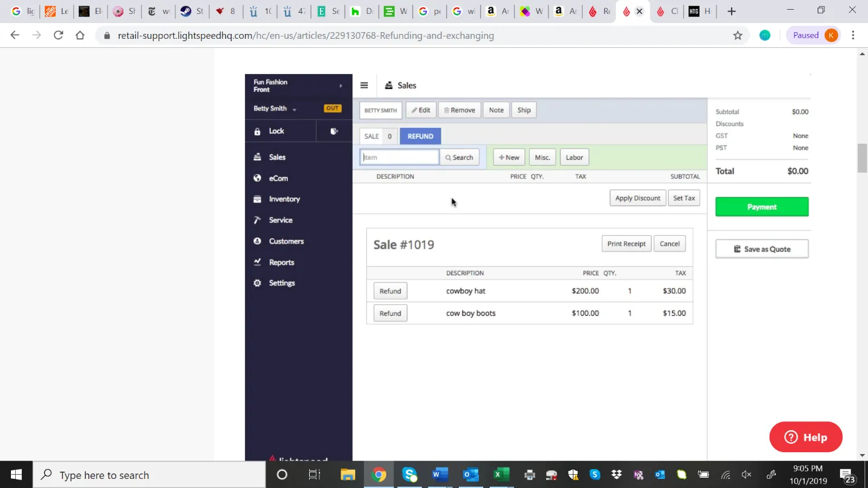Bookmark this page with the star icon

[738, 35]
